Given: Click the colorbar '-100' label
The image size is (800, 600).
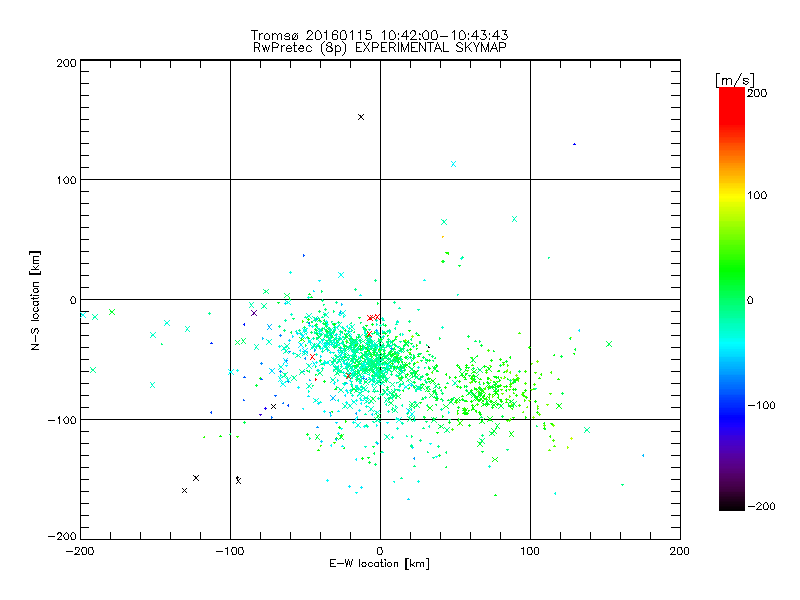Looking at the screenshot, I should pos(761,405).
